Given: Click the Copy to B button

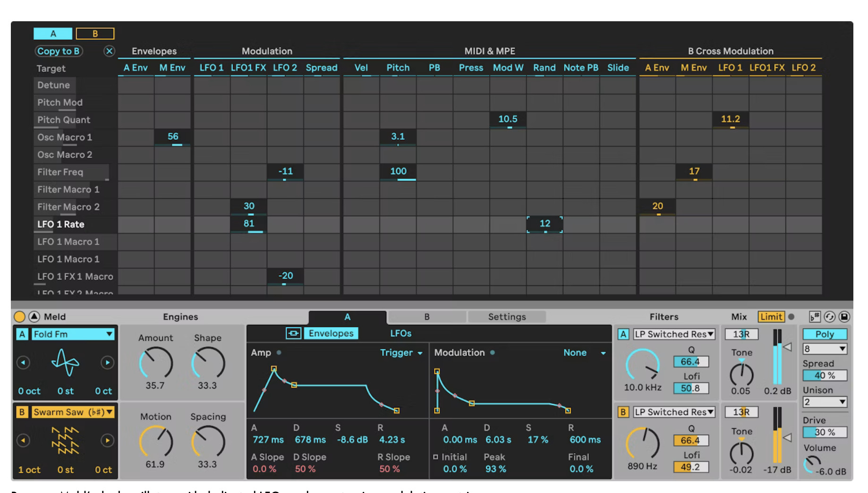Looking at the screenshot, I should pos(59,51).
